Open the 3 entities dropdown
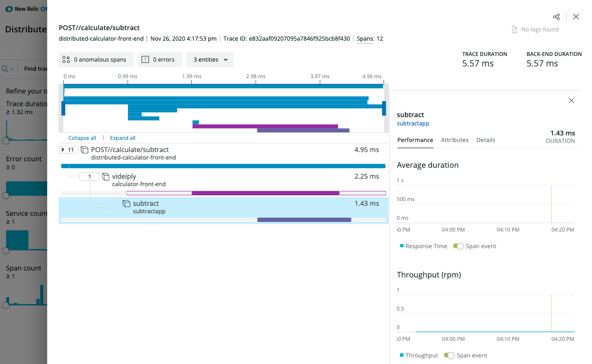 (210, 59)
